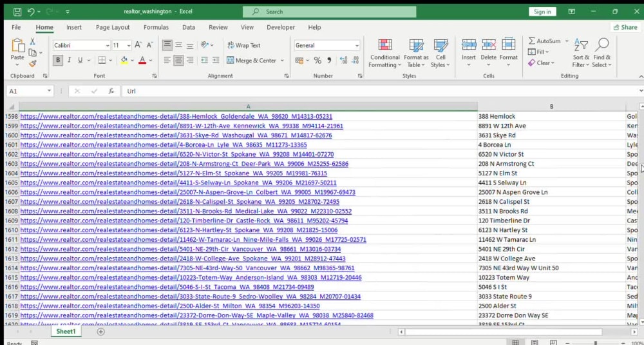Open the Fill dropdown
The width and height of the screenshot is (644, 345).
point(538,52)
